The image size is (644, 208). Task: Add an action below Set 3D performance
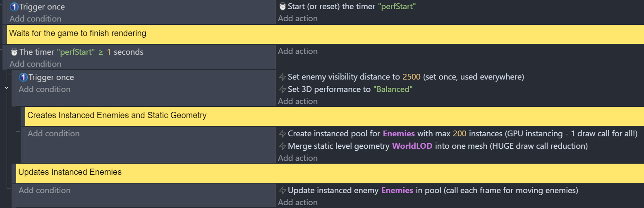(x=298, y=101)
